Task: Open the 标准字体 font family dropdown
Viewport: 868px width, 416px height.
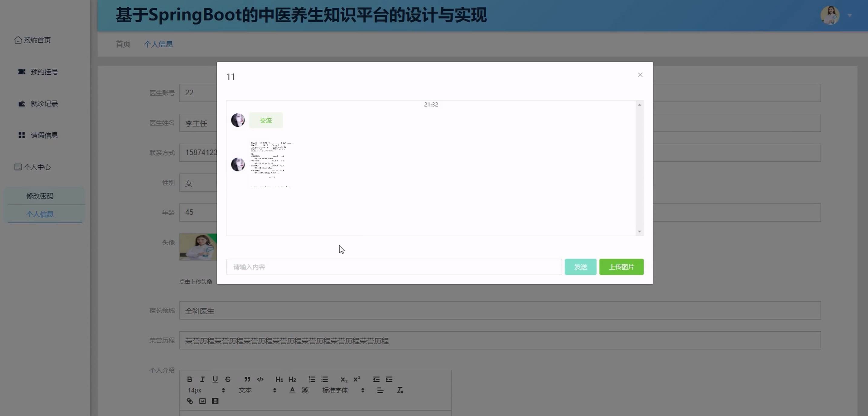Action: pyautogui.click(x=343, y=390)
